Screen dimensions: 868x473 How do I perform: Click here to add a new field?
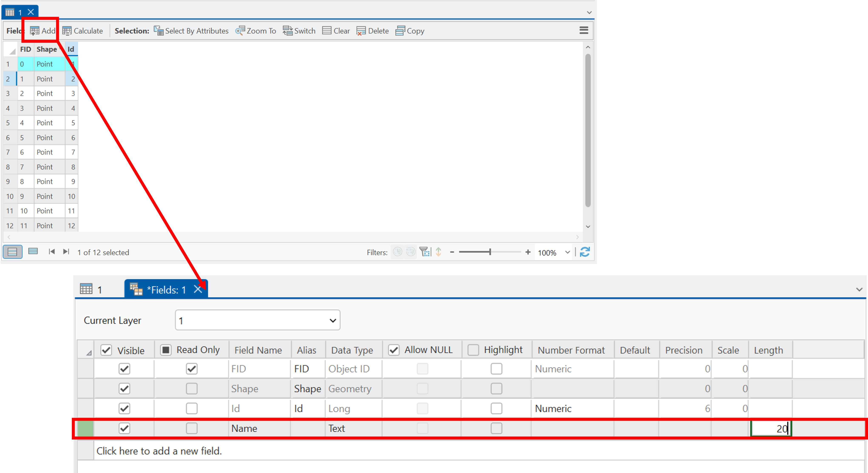(x=159, y=451)
